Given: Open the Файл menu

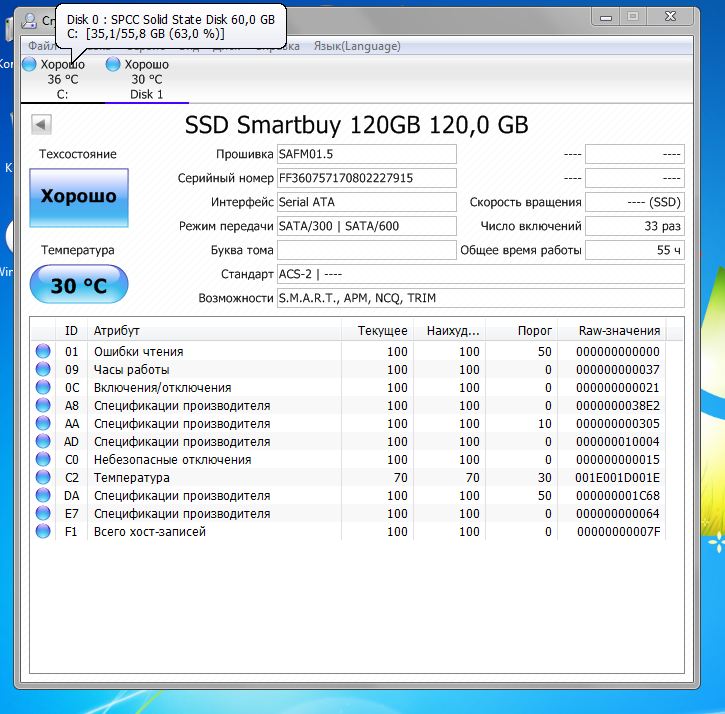Looking at the screenshot, I should point(42,46).
